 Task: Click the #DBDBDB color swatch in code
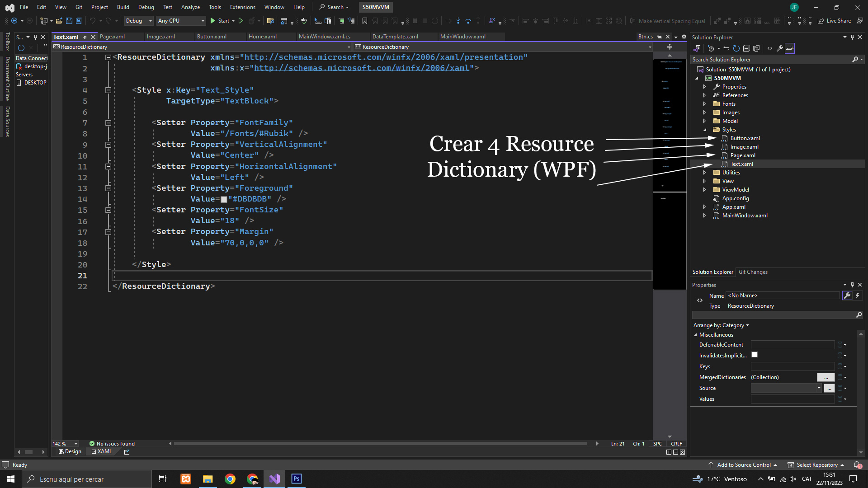point(224,199)
